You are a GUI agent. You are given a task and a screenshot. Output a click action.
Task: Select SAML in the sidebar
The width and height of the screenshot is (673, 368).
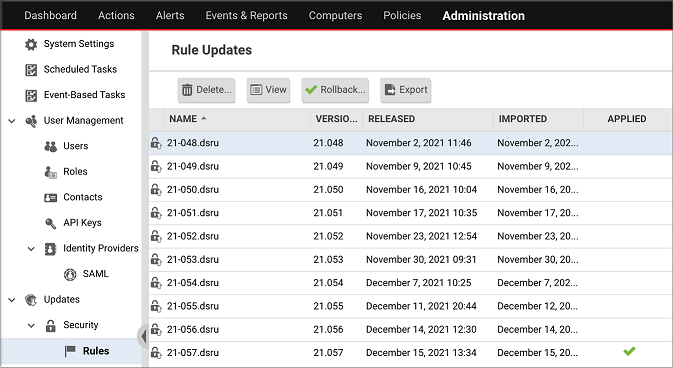pos(95,274)
